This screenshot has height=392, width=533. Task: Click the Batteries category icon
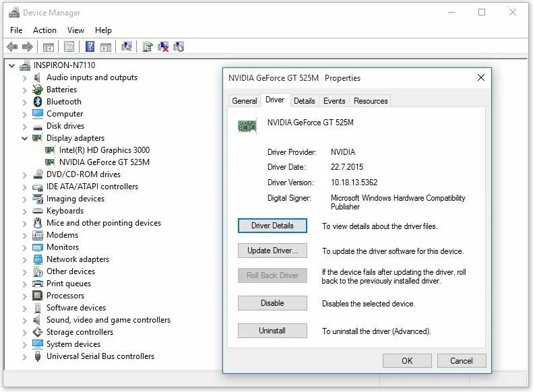[x=37, y=90]
